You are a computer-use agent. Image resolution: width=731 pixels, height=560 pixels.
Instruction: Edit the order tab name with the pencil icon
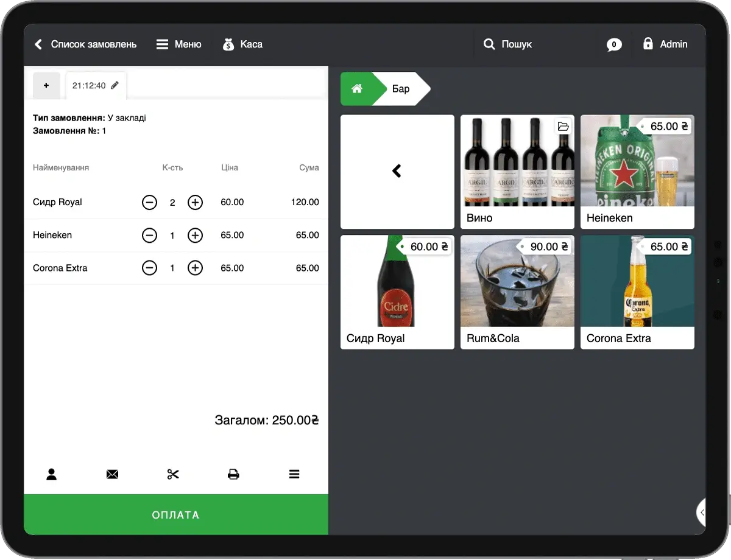coord(115,86)
